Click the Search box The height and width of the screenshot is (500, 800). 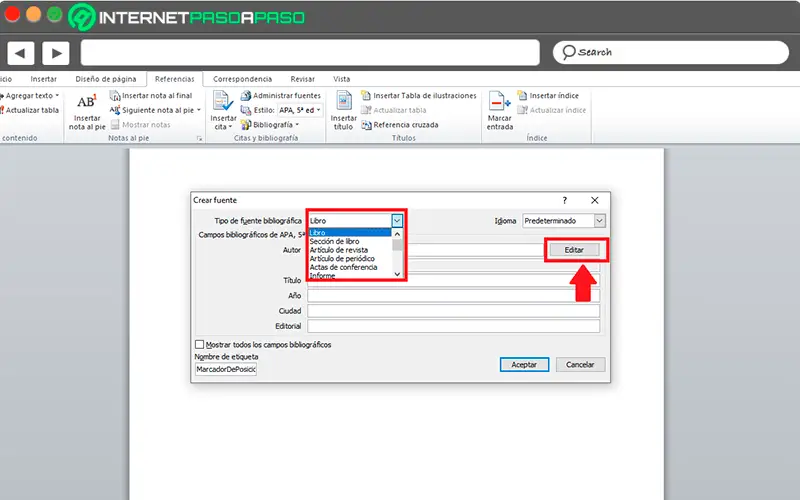tap(670, 53)
